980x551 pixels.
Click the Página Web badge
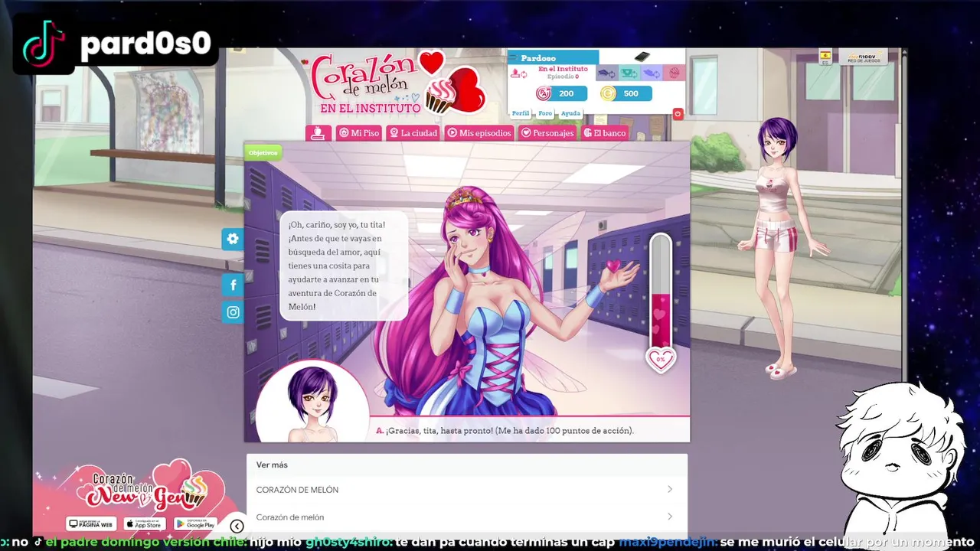click(91, 524)
